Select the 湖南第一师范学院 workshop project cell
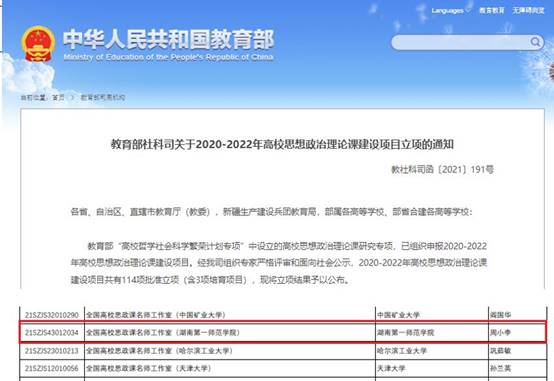This screenshot has height=381, width=554. tap(230, 333)
